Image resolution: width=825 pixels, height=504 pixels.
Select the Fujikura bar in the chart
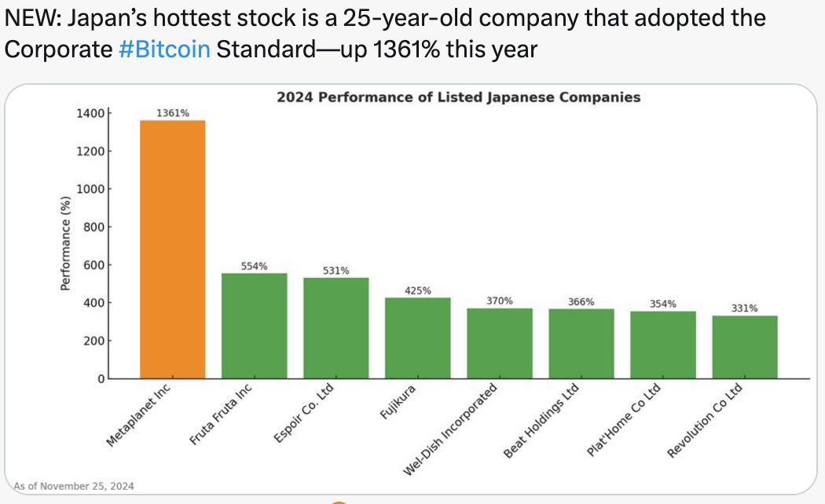coord(418,338)
